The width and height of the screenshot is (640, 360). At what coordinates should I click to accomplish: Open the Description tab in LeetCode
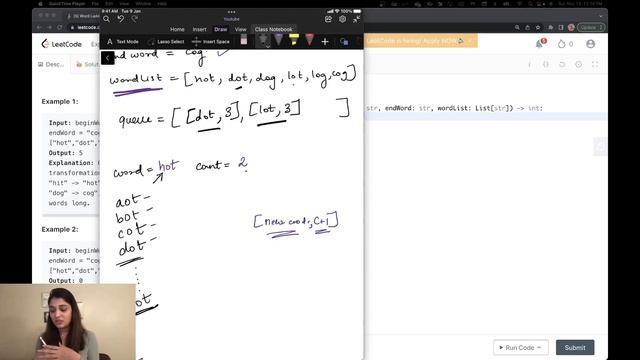pyautogui.click(x=51, y=64)
